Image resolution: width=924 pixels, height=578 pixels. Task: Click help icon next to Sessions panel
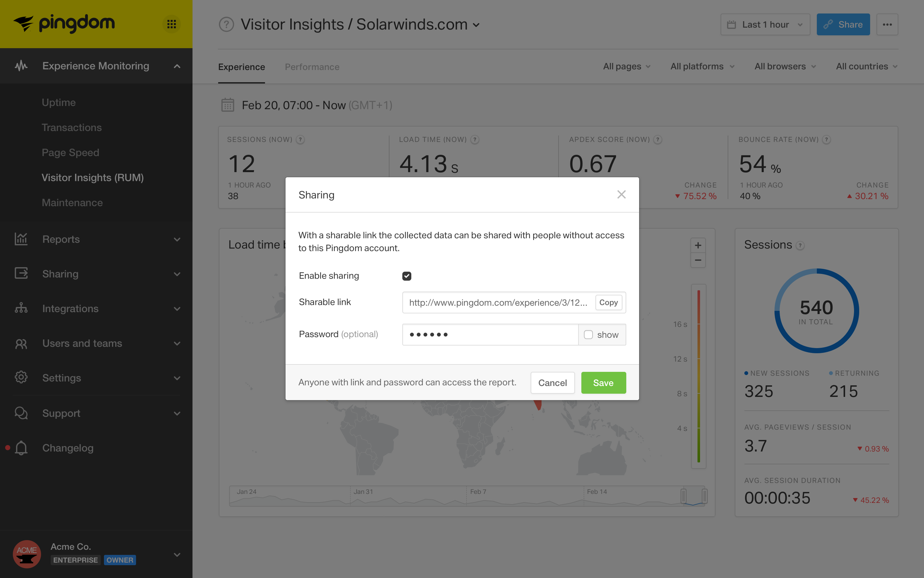click(x=800, y=245)
